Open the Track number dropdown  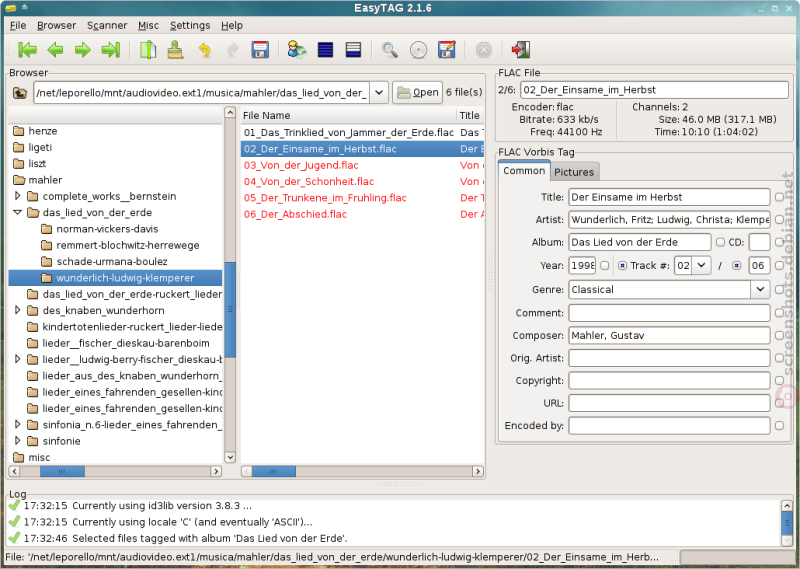pyautogui.click(x=702, y=265)
